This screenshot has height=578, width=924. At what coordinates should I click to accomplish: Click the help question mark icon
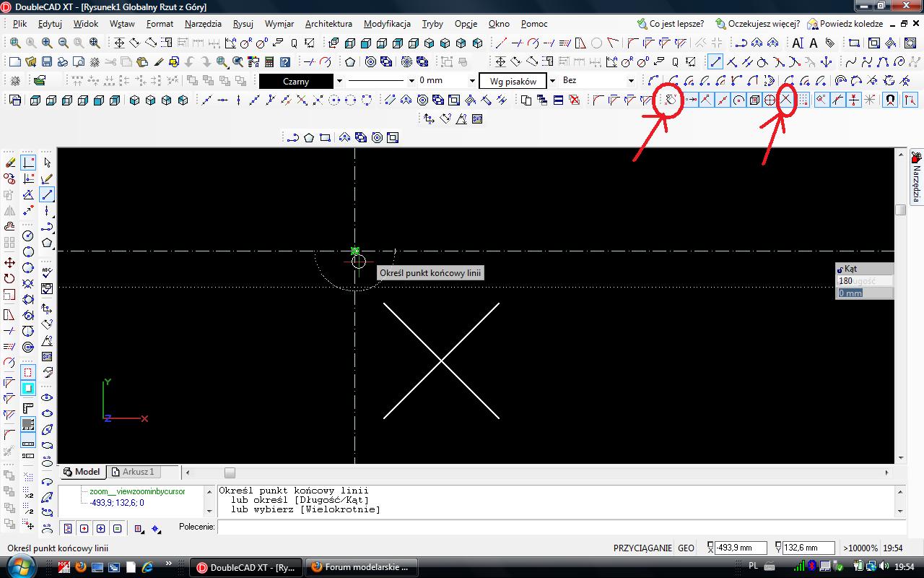click(x=285, y=62)
